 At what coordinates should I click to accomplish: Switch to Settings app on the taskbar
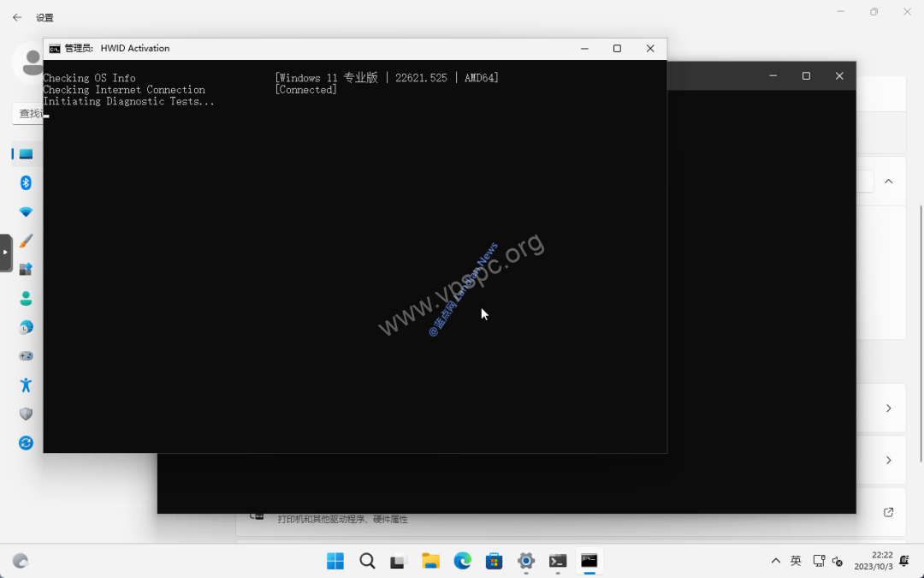(526, 561)
